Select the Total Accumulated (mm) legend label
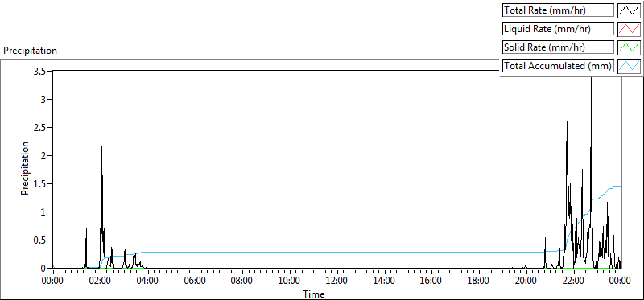The width and height of the screenshot is (644, 300). [558, 66]
